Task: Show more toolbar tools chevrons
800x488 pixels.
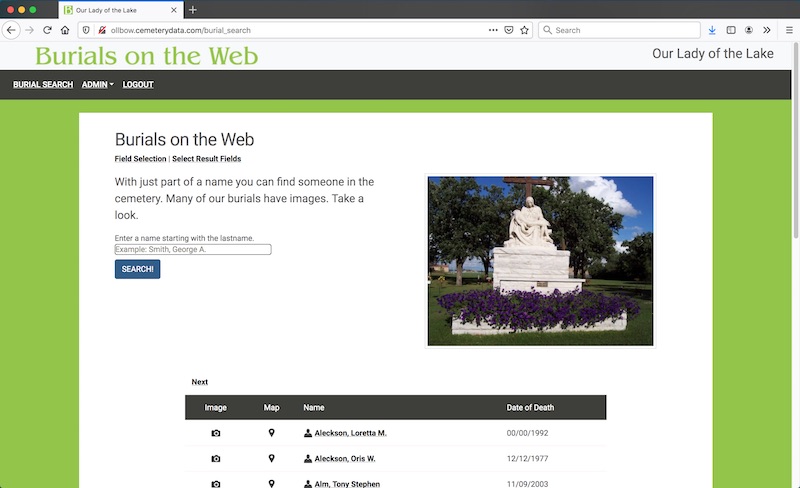Action: pos(766,30)
